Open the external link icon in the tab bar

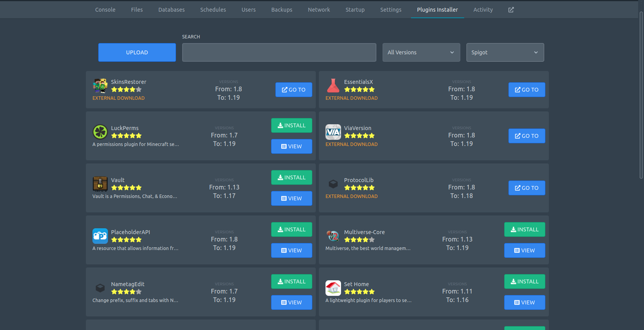[511, 10]
